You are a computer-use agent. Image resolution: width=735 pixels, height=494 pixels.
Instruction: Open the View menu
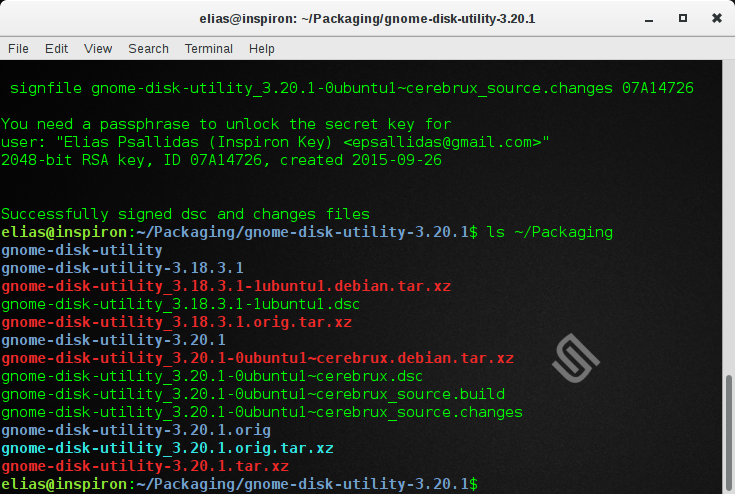point(98,48)
